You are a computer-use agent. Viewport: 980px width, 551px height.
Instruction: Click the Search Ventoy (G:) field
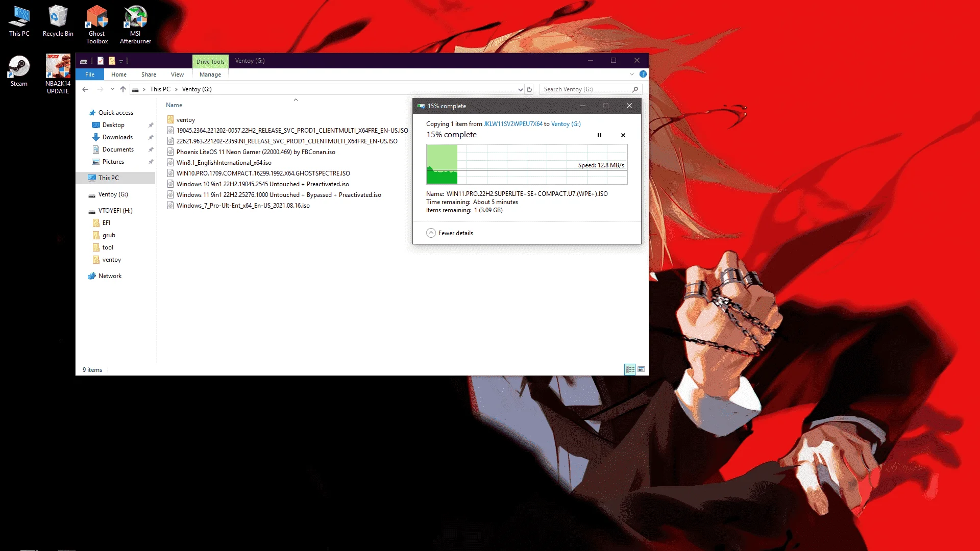(x=591, y=89)
